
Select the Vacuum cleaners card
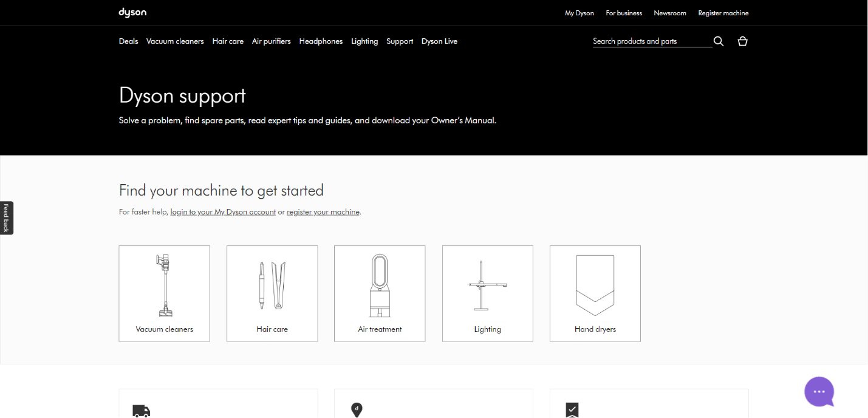tap(165, 293)
